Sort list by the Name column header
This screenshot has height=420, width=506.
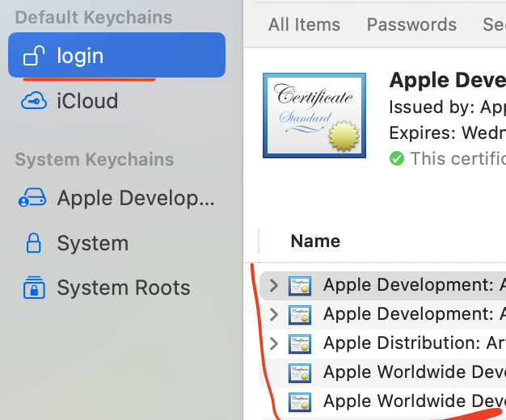coord(315,241)
